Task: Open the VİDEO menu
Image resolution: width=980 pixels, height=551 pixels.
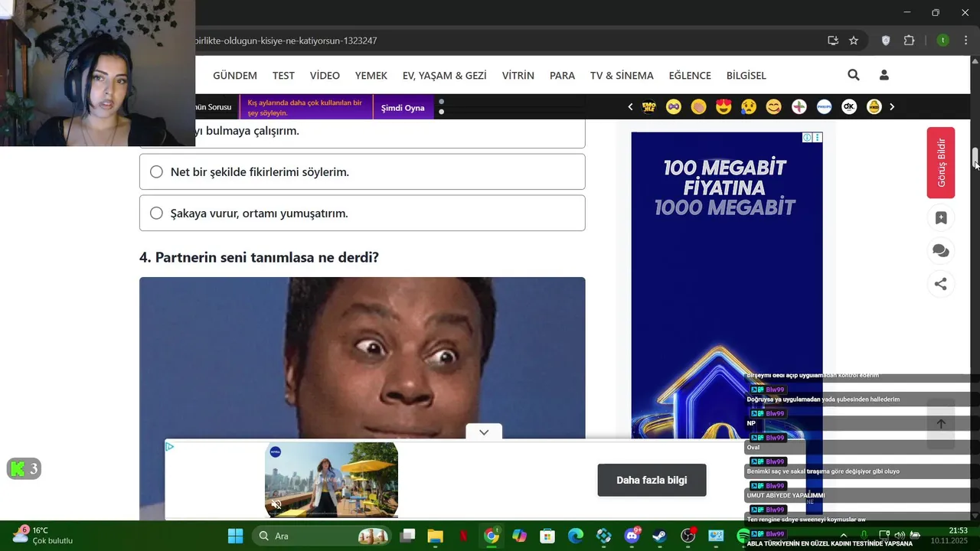Action: [x=325, y=75]
